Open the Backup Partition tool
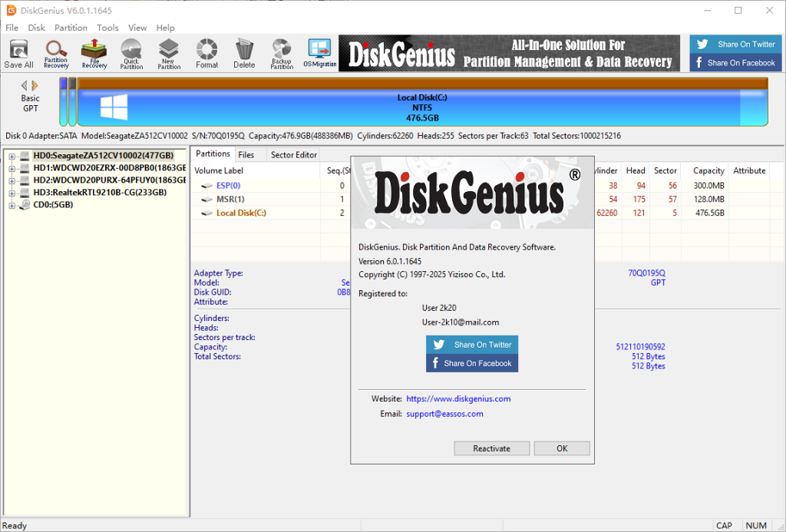The image size is (786, 532). 282,53
